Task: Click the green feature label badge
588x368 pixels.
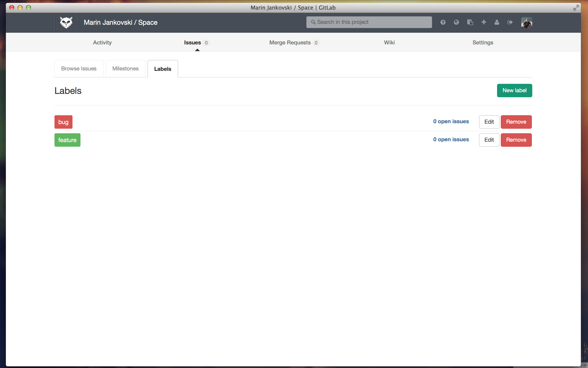Action: click(67, 140)
